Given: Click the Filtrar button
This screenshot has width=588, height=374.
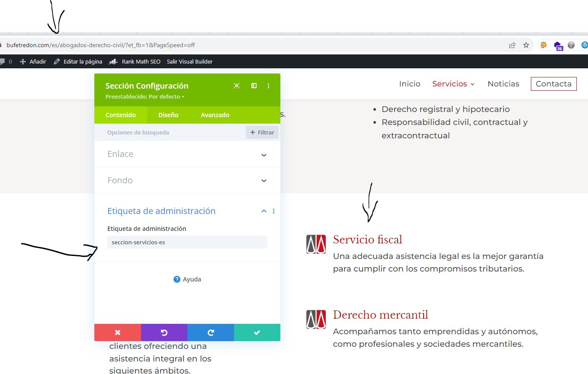Looking at the screenshot, I should [x=262, y=133].
